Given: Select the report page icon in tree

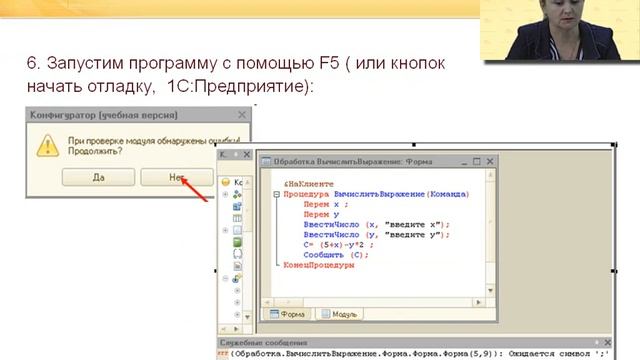Looking at the screenshot, I should click(237, 266).
